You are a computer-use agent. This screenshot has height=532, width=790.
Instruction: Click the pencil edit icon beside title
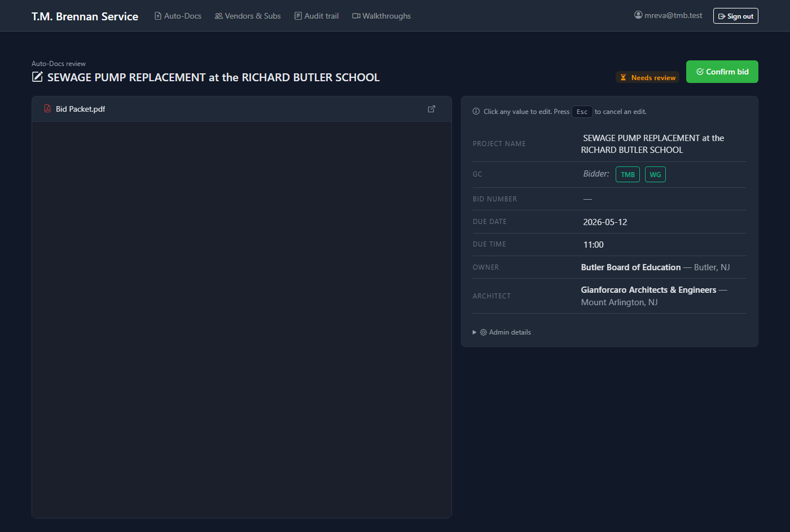(37, 77)
